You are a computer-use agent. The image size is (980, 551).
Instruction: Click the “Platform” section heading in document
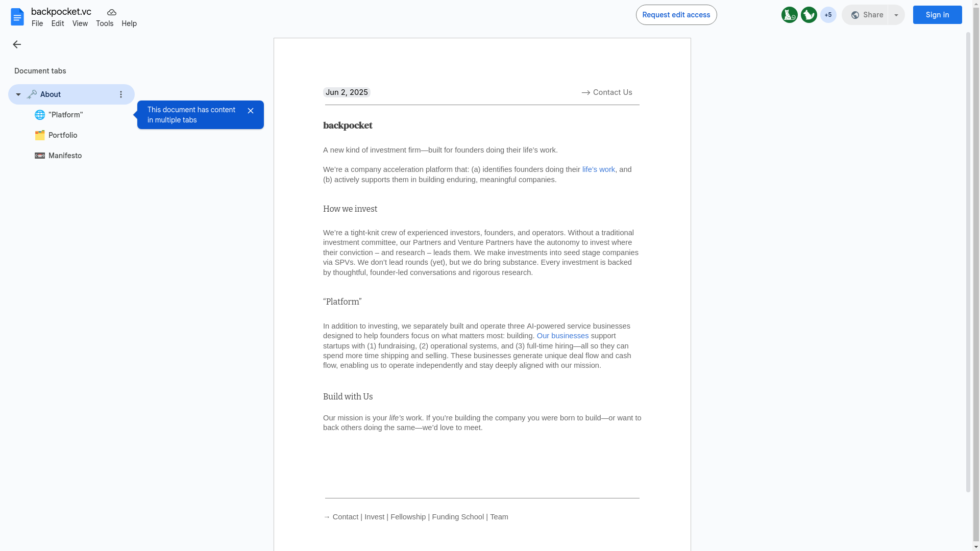(x=342, y=302)
